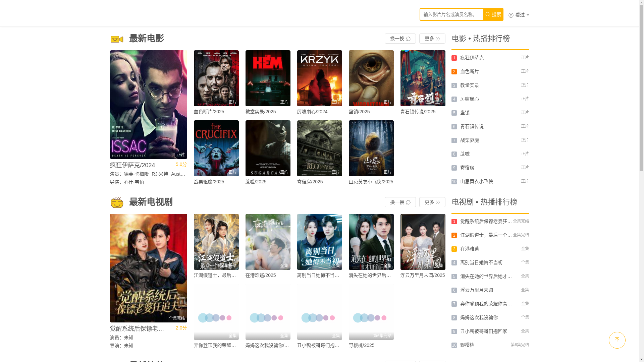
Task: Click 青石镇传说/2025 title text
Action: click(418, 112)
